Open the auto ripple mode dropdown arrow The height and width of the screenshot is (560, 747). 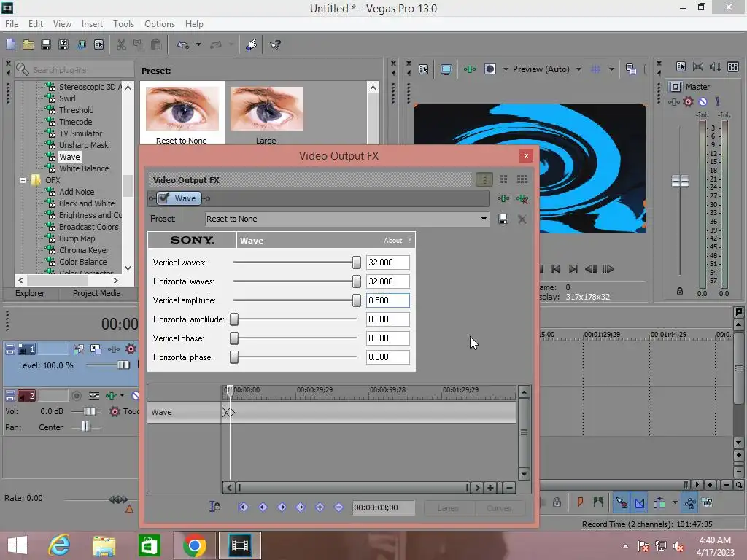click(675, 502)
